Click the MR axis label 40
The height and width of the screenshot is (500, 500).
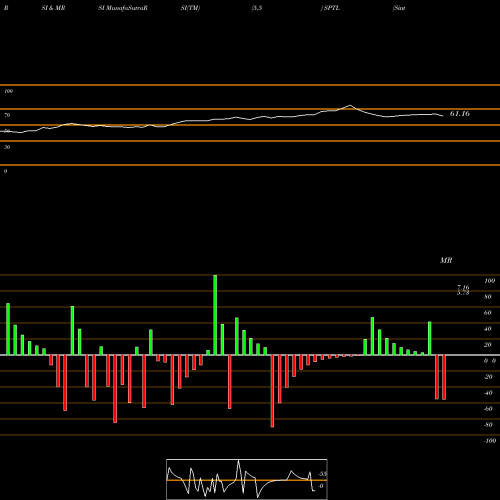pos(488,329)
